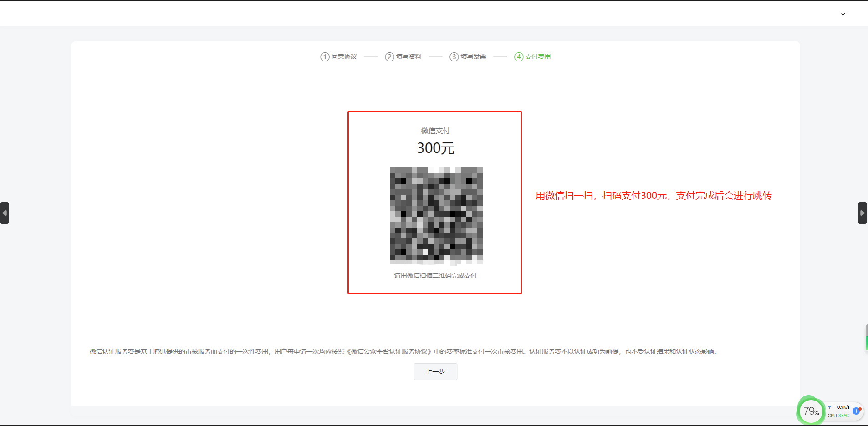Click the blue plus icon in monitor widget
Viewport: 868px width, 426px height.
(x=856, y=411)
